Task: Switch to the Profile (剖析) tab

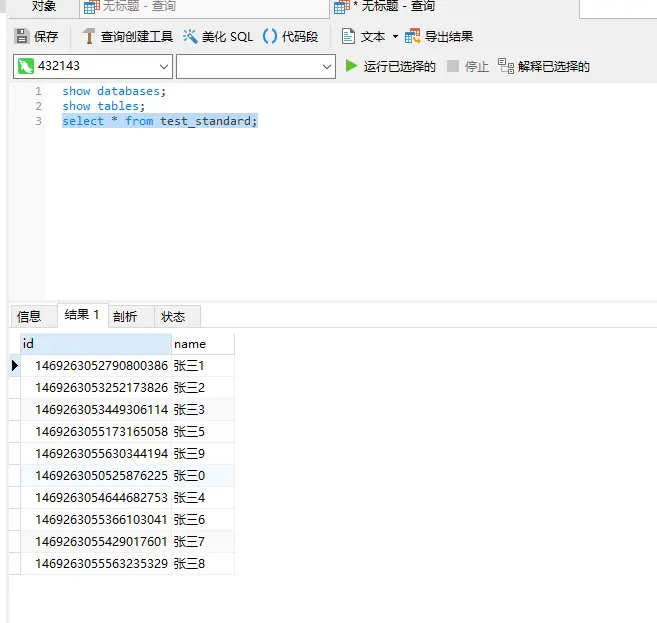Action: 125,316
